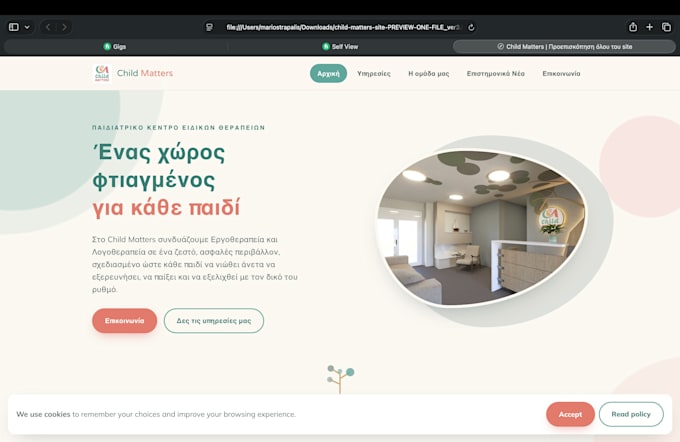Go back with the back arrow

(48, 27)
